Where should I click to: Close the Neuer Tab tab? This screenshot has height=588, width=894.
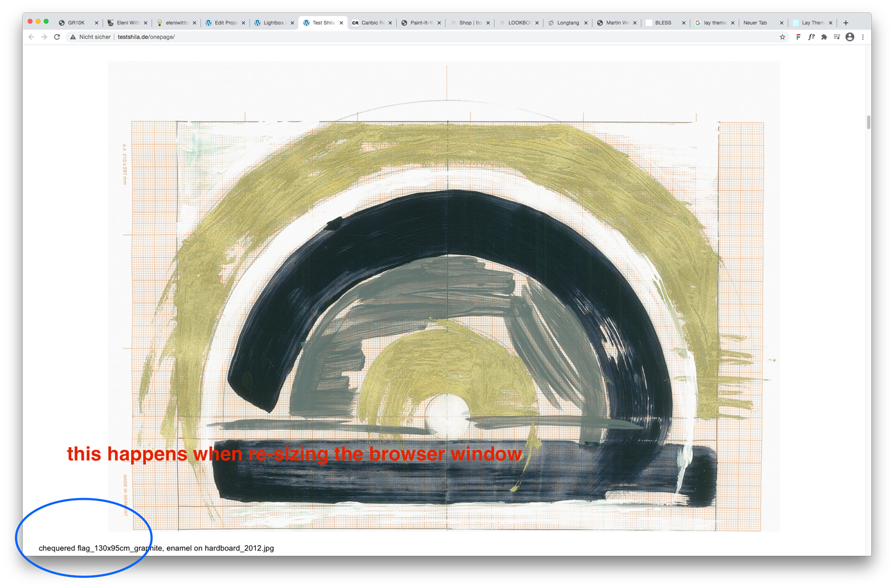[781, 23]
